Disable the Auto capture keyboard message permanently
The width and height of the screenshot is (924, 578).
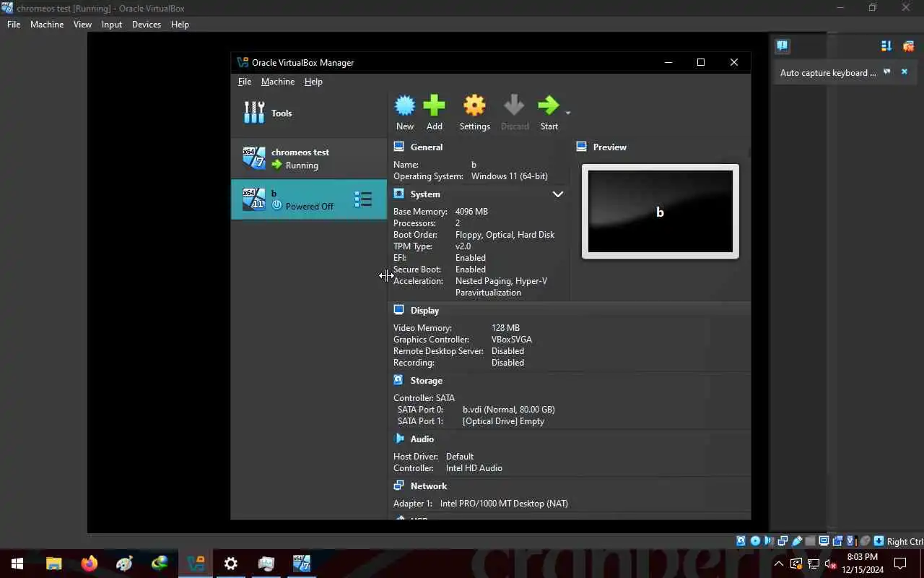pyautogui.click(x=887, y=72)
